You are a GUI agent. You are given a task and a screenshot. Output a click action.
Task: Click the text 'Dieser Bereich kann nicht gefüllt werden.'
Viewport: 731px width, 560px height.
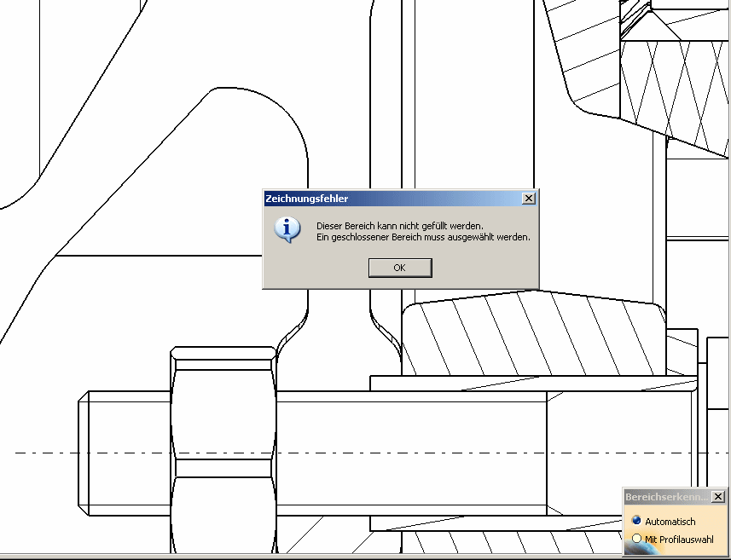pos(400,226)
